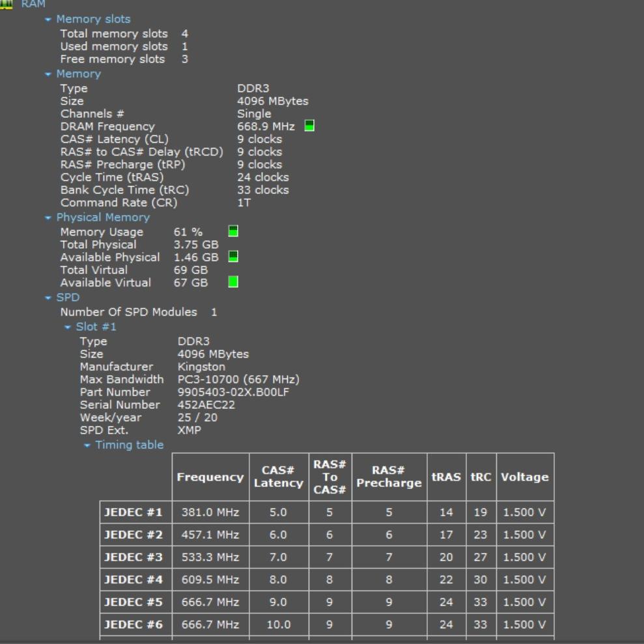
Task: Click the Available Physical memory indicator icon
Action: 233,257
